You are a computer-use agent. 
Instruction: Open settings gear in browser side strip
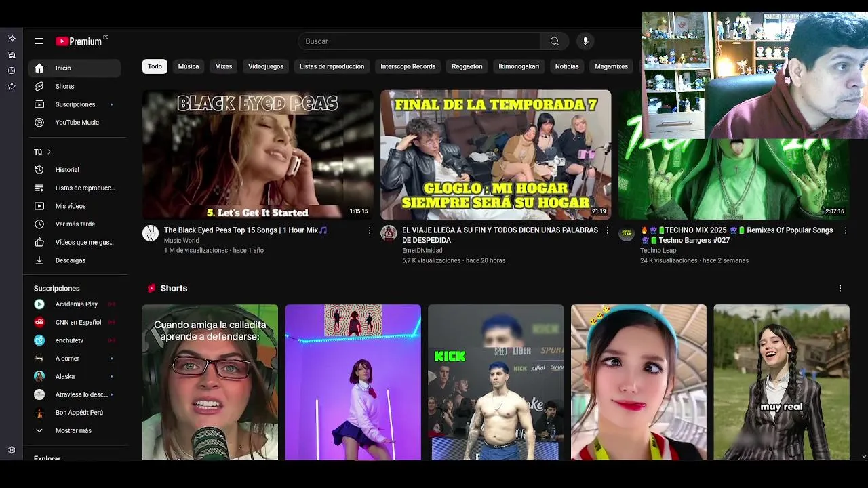(12, 450)
